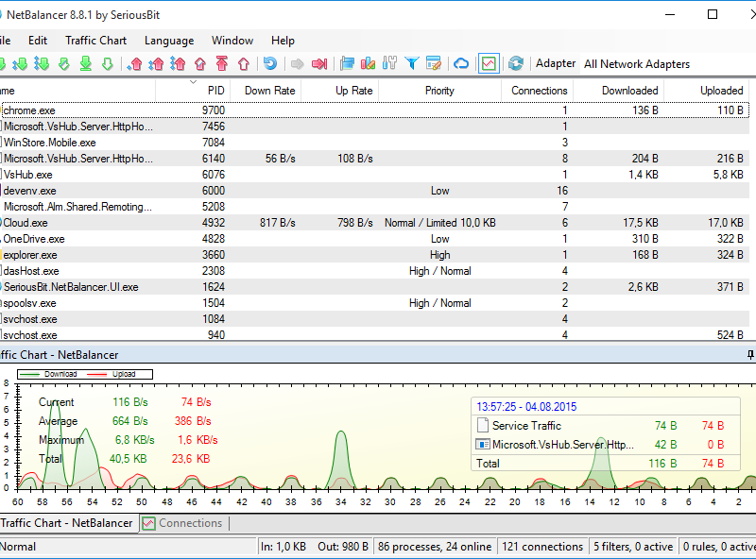Click the red arrow-to-bar toolbar icon
The image size is (756, 559).
[319, 63]
